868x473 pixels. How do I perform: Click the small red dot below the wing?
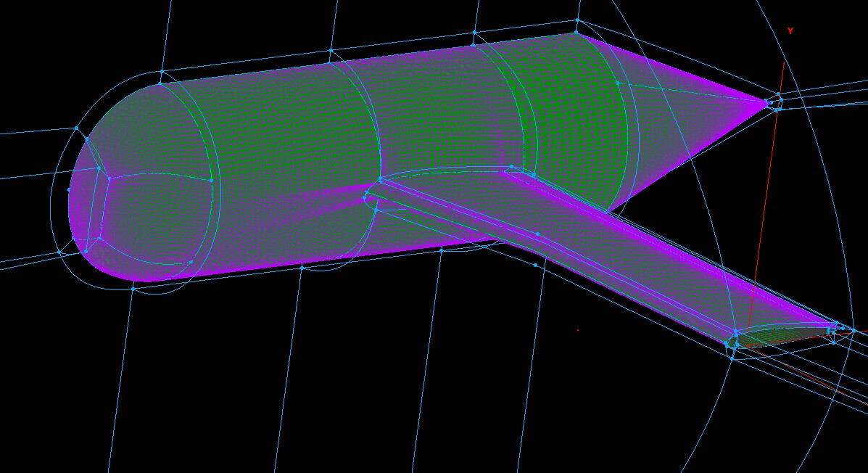tap(578, 330)
